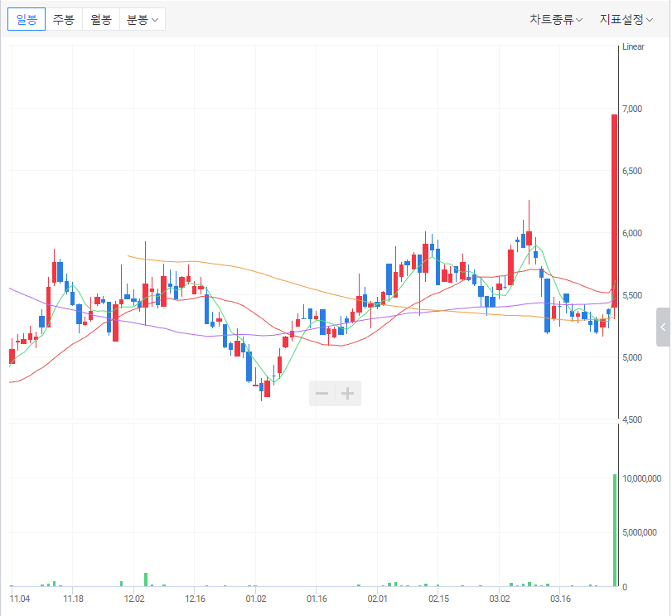Screen dimensions: 672x616
Task: Click the 11.18 date label
Action: [x=73, y=599]
